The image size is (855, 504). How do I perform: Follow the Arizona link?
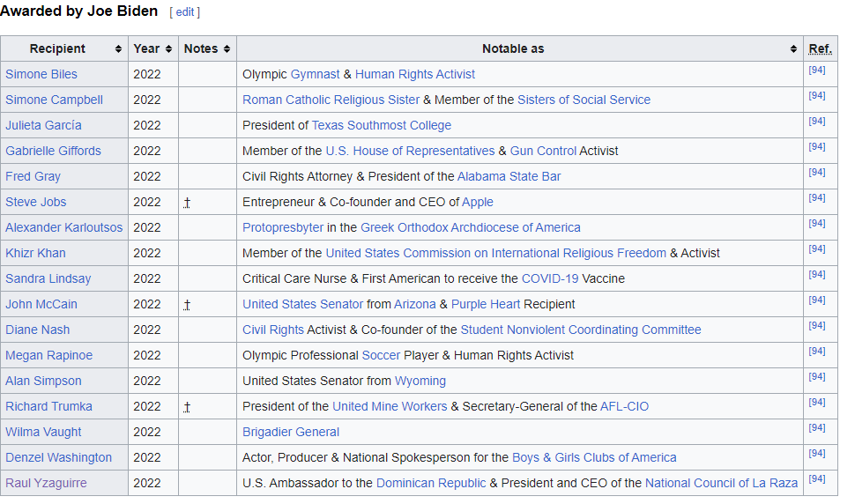click(x=415, y=305)
